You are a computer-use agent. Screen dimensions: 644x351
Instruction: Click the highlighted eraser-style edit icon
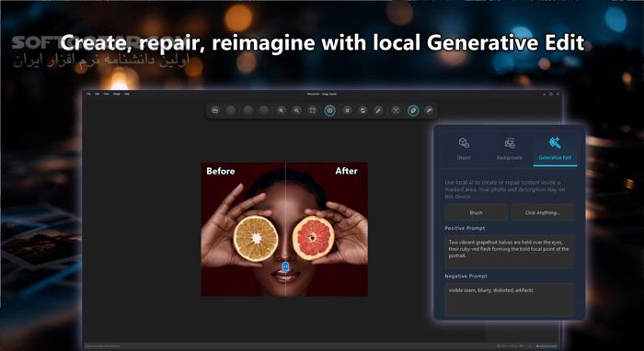point(413,110)
